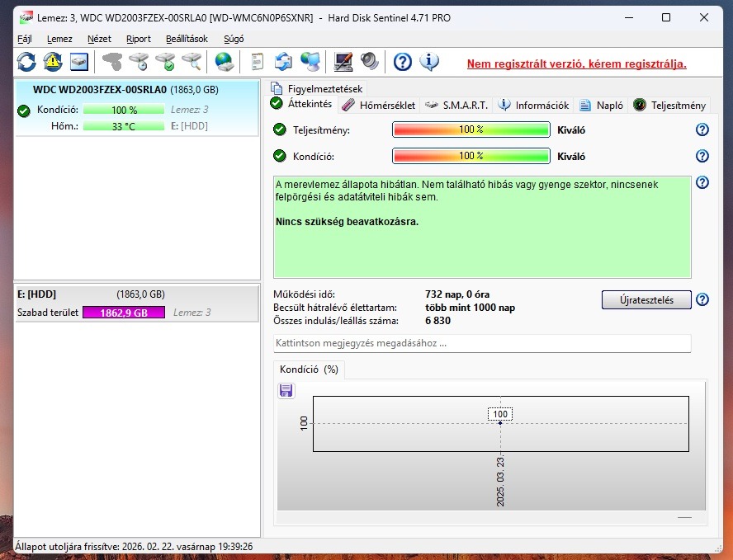The width and height of the screenshot is (733, 560).
Task: Click the Állapot utoljára frissítve status bar text
Action: [134, 547]
